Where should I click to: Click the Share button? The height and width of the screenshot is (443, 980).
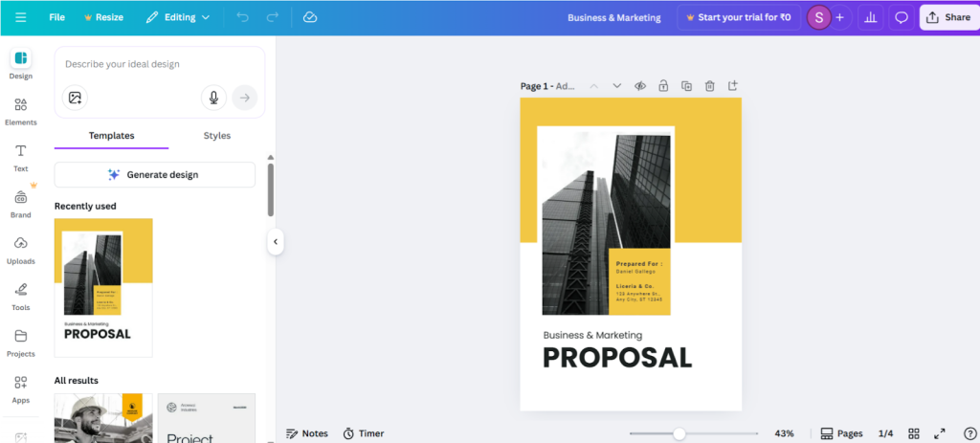point(948,17)
